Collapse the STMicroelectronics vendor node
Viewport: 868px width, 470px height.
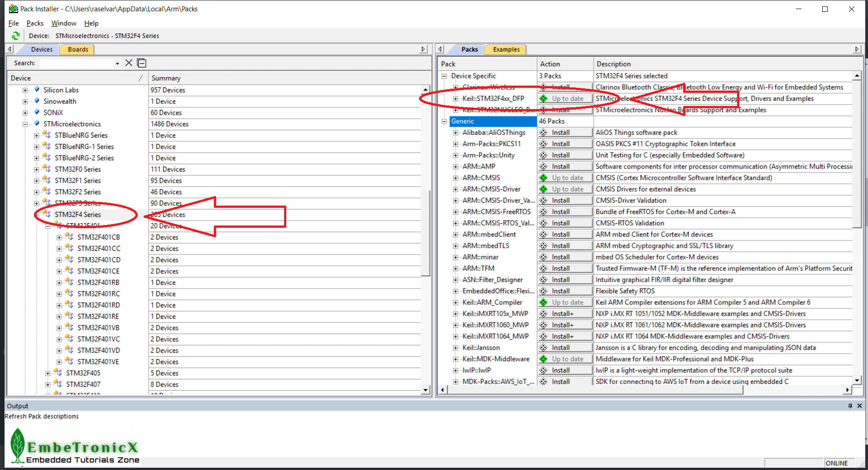tap(25, 124)
